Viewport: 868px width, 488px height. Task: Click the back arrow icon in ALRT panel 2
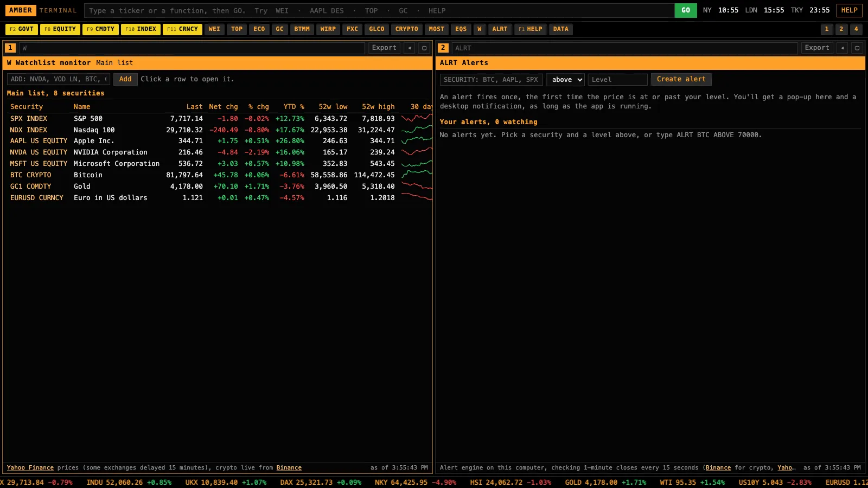point(843,48)
